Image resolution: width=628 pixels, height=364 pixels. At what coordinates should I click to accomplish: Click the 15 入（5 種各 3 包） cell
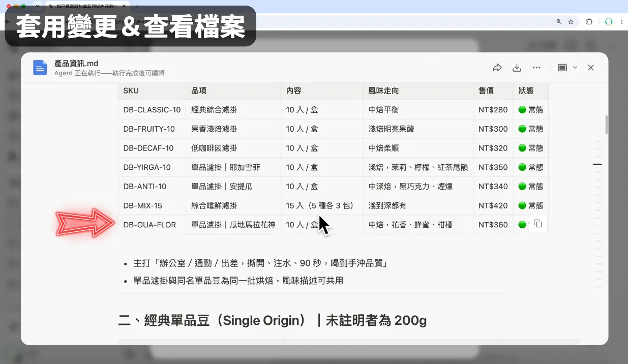coord(322,206)
